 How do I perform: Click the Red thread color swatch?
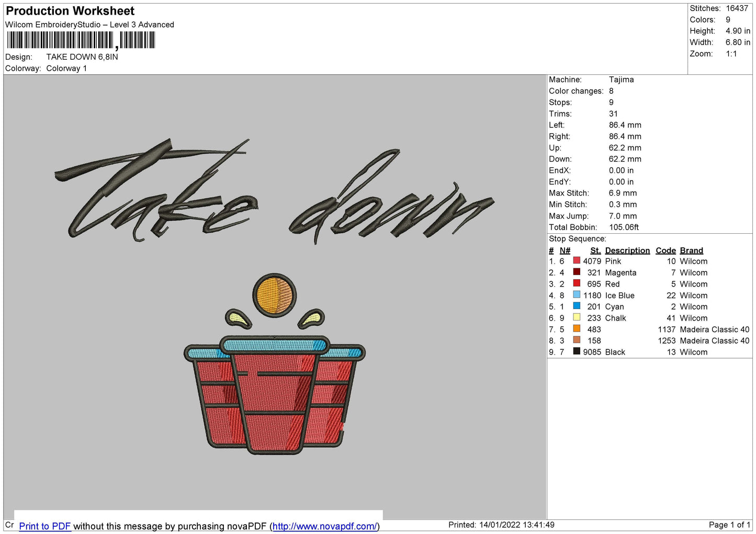pos(577,283)
